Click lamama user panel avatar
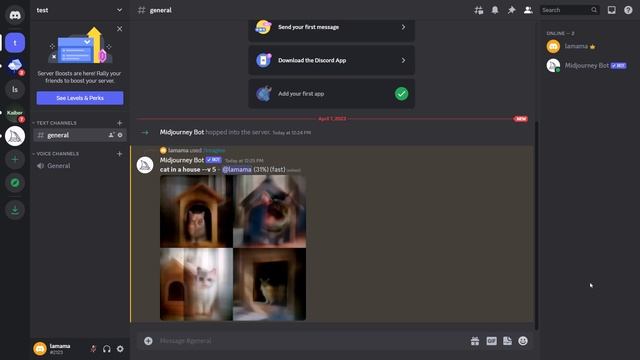The width and height of the screenshot is (640, 360). [40, 349]
